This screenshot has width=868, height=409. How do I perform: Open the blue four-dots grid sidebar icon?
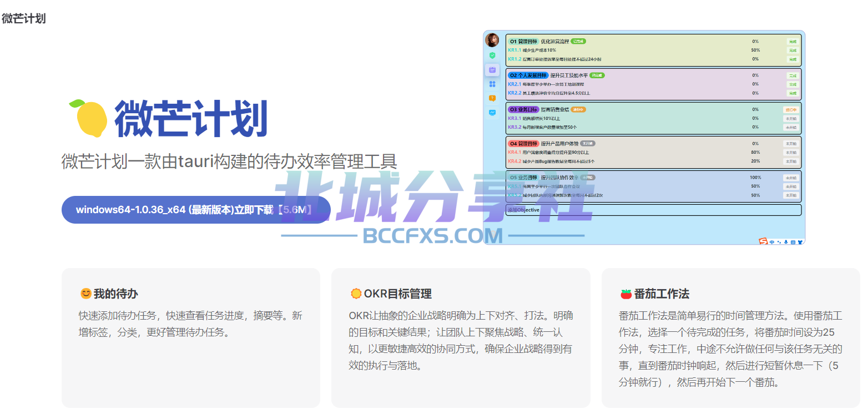coord(492,84)
